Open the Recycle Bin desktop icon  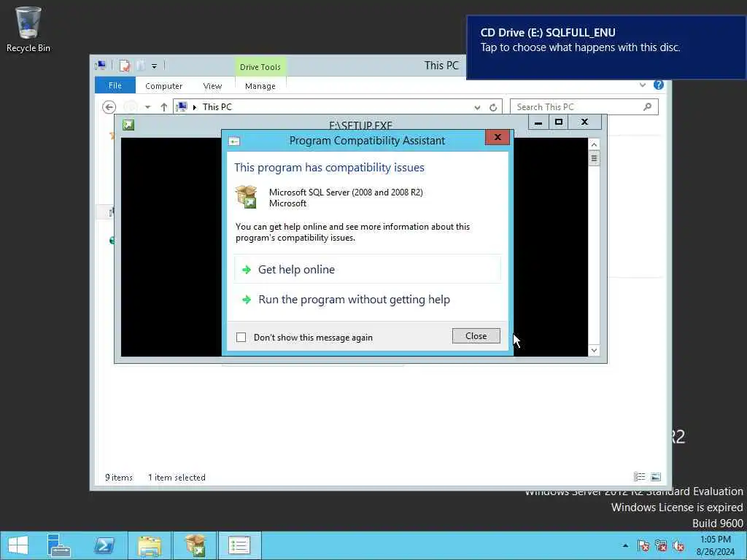28,29
